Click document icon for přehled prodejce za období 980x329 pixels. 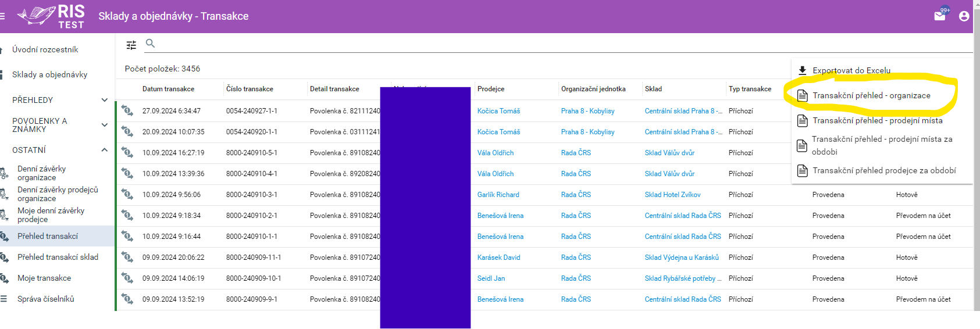tap(802, 171)
